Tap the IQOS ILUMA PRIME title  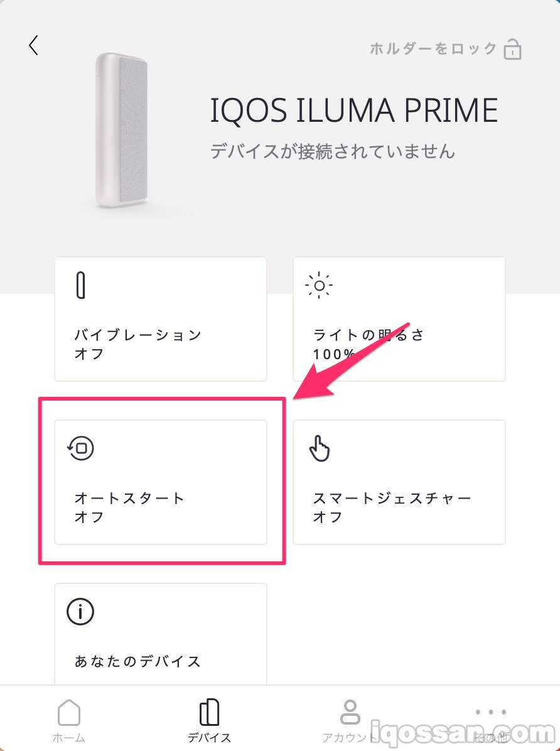(353, 111)
